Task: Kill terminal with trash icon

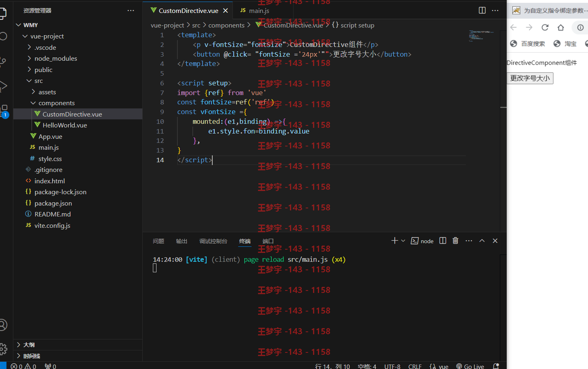Action: [x=455, y=241]
